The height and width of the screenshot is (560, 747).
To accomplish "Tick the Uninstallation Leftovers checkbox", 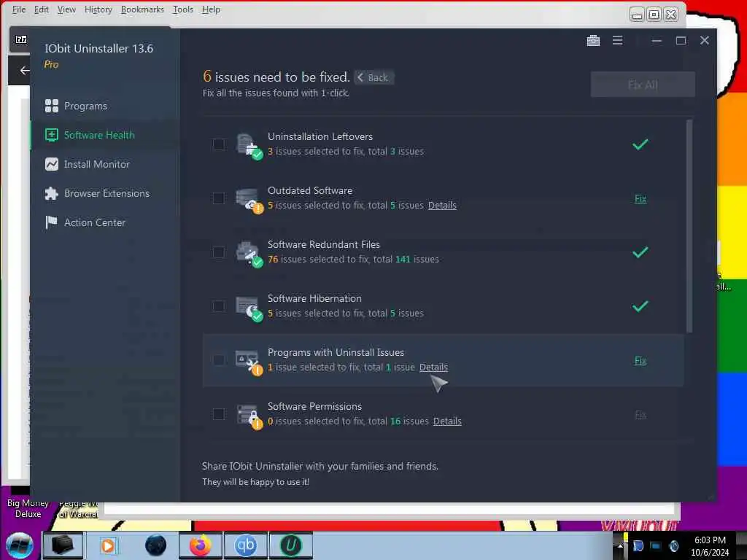I will point(219,144).
